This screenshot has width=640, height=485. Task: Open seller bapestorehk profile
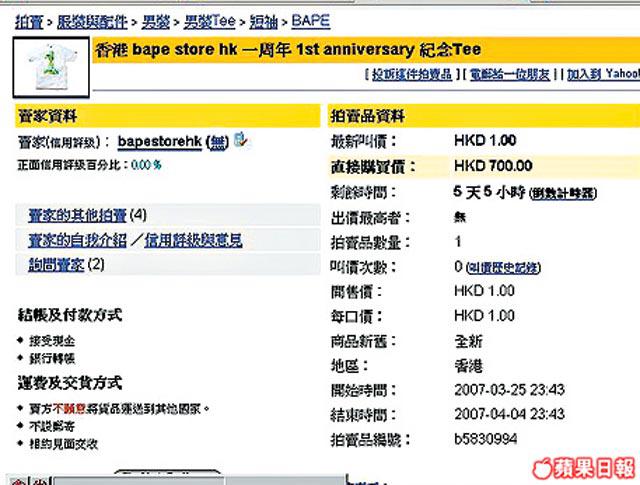pyautogui.click(x=160, y=142)
